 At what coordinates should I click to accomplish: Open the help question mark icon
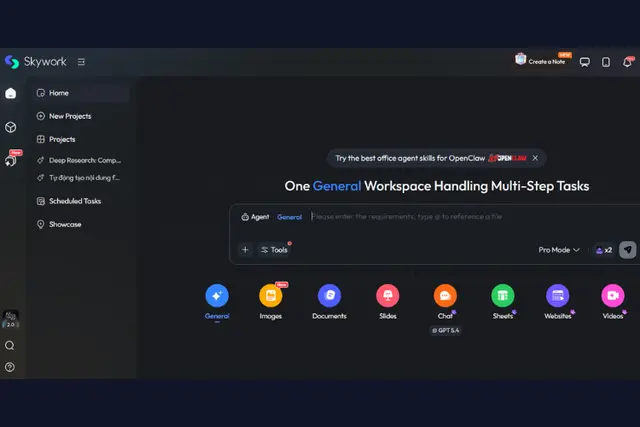click(x=10, y=367)
